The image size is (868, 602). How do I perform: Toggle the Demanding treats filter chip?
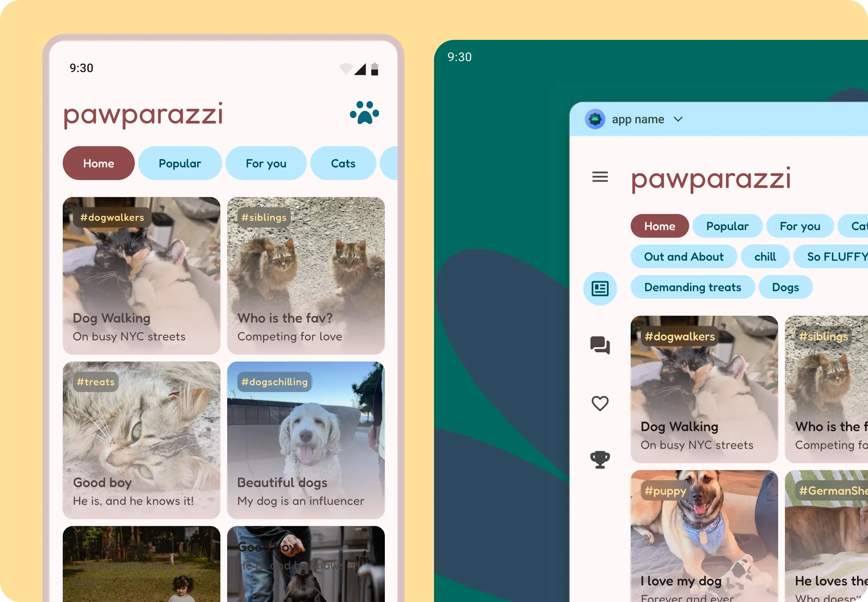tap(693, 287)
